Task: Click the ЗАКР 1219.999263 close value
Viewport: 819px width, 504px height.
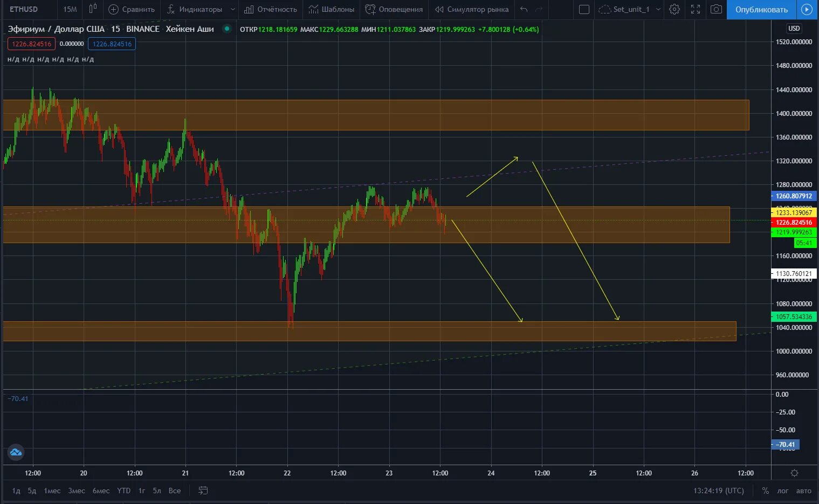Action: (x=447, y=29)
